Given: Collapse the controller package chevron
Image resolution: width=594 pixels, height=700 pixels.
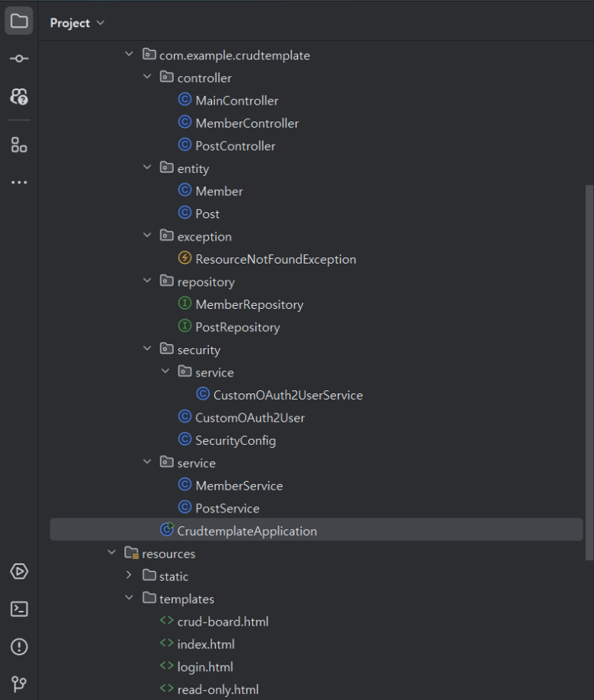Looking at the screenshot, I should 147,77.
